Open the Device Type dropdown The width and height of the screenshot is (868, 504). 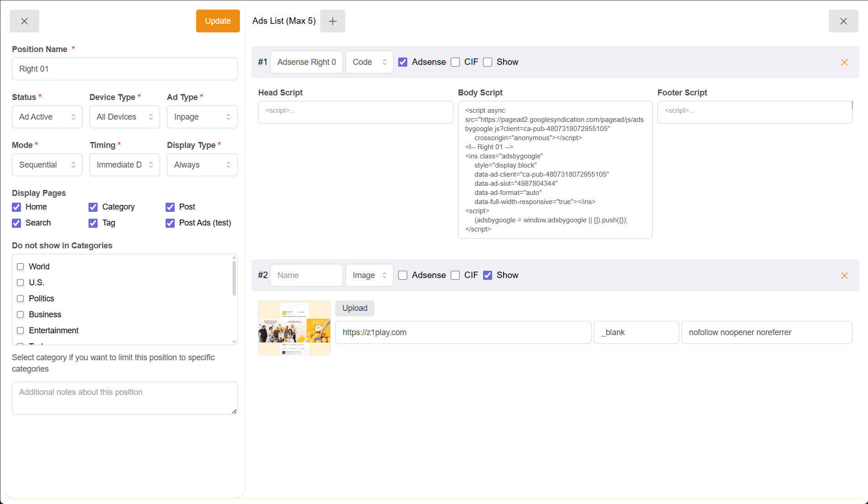pyautogui.click(x=125, y=117)
